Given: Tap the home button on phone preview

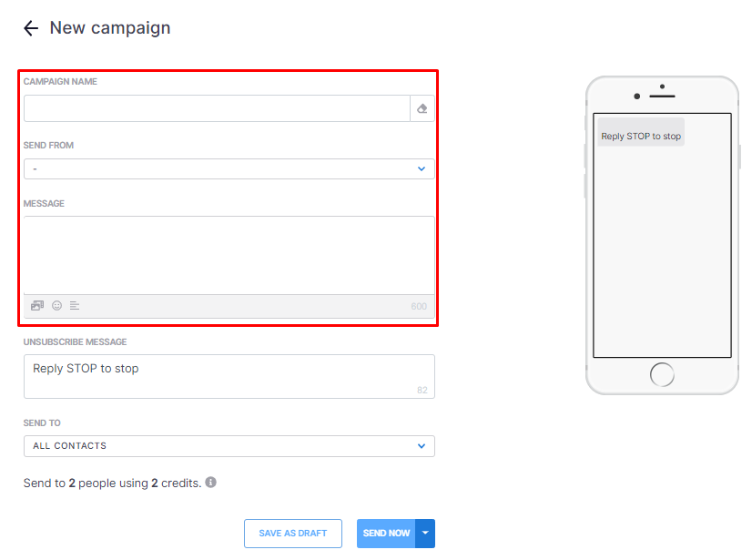Looking at the screenshot, I should tap(662, 374).
